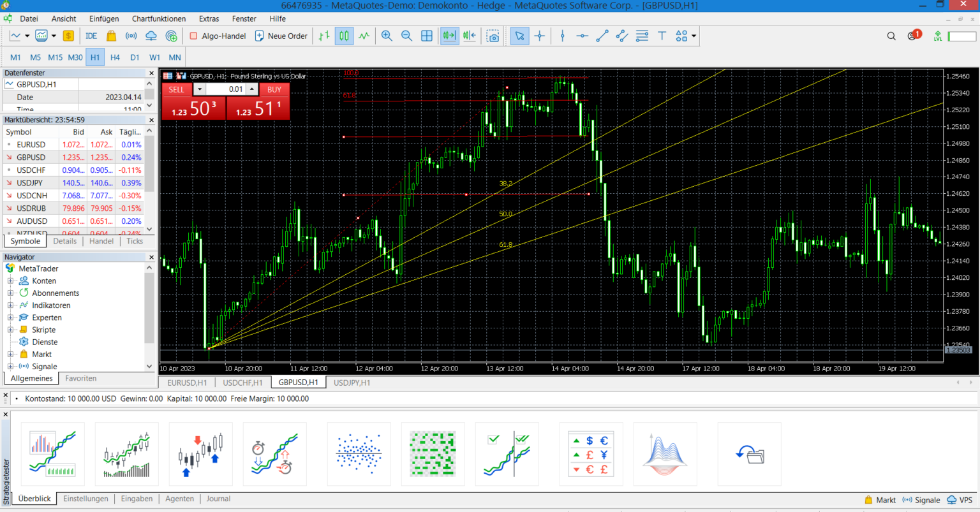Open the Chartfunktionen menu
Viewport: 980px width, 512px height.
coord(159,18)
